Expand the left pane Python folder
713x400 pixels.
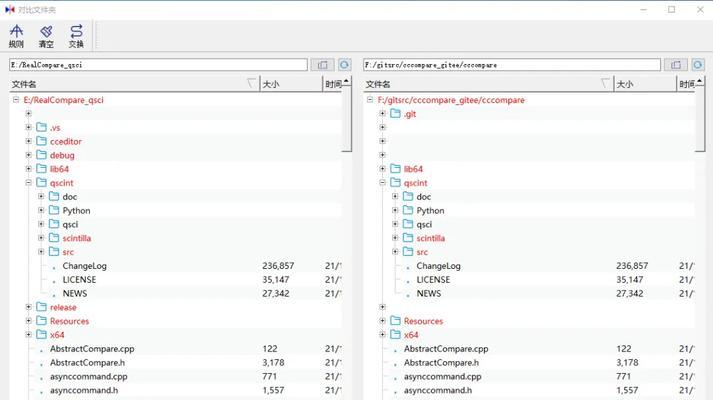[41, 210]
